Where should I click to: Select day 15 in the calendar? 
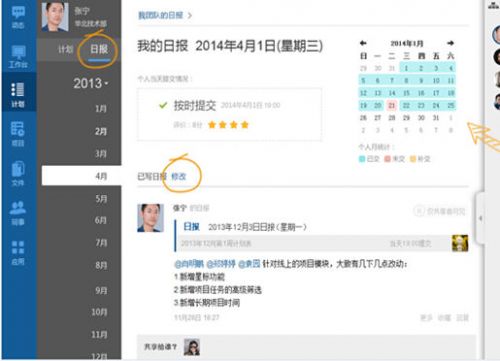[x=406, y=93]
